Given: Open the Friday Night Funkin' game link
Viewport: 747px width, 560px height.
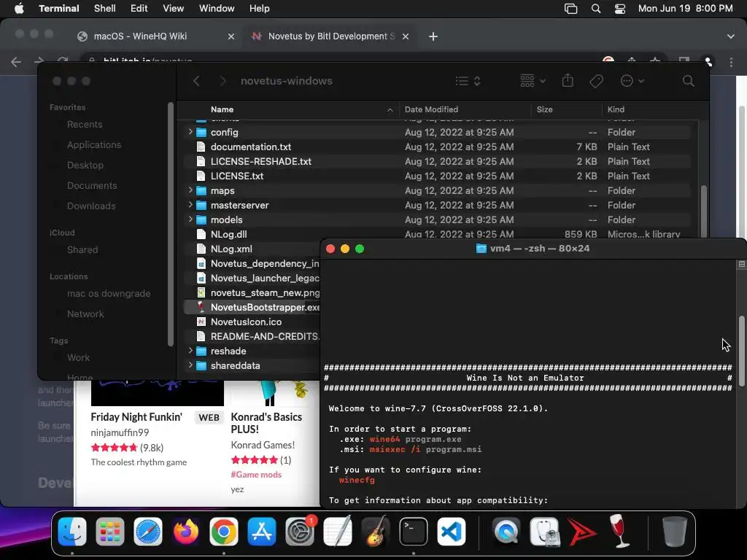Looking at the screenshot, I should click(136, 417).
